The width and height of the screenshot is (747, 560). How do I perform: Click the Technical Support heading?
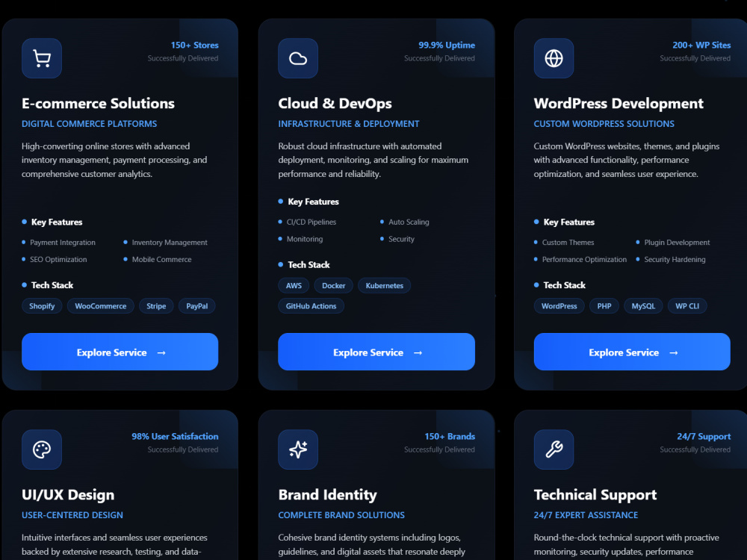coord(595,495)
